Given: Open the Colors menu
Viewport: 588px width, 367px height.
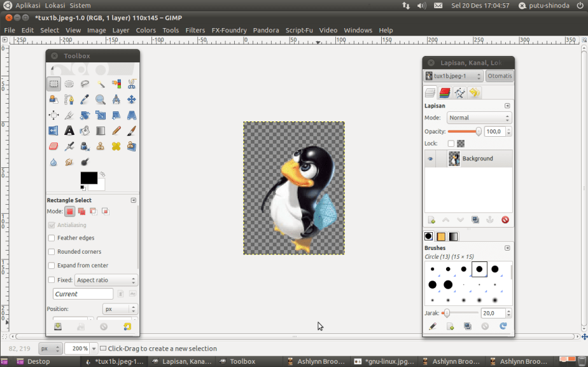Looking at the screenshot, I should pos(146,31).
